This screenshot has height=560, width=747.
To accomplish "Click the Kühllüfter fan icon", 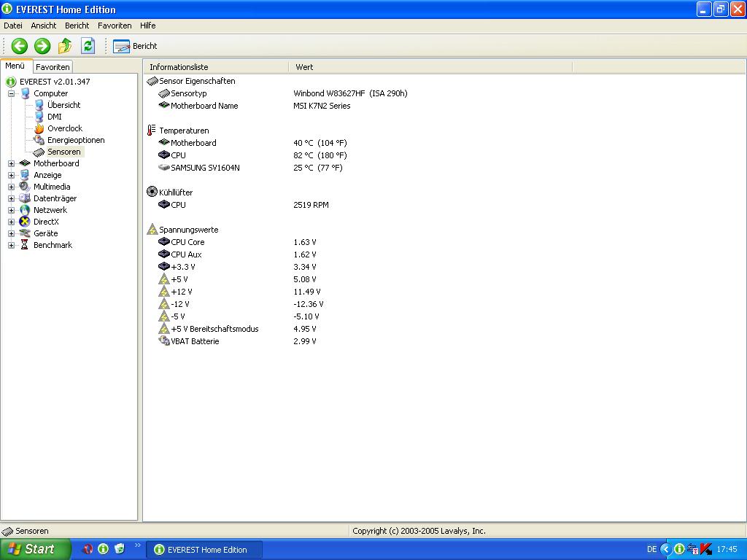I will click(152, 192).
